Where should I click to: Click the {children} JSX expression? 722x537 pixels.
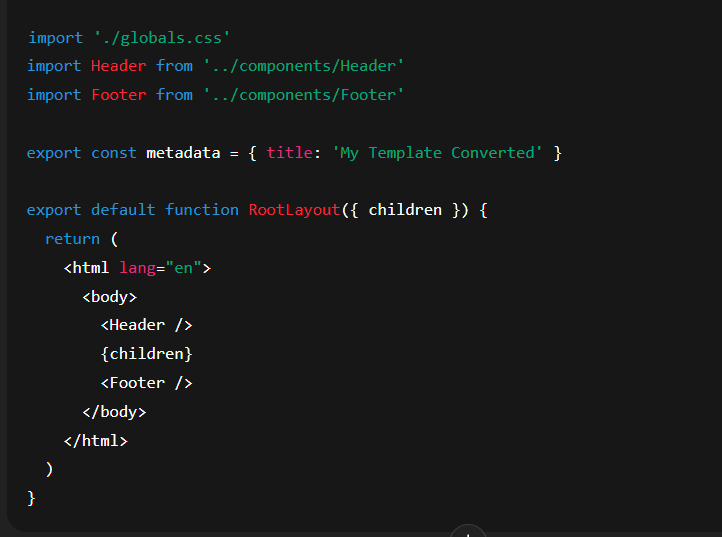coord(146,354)
